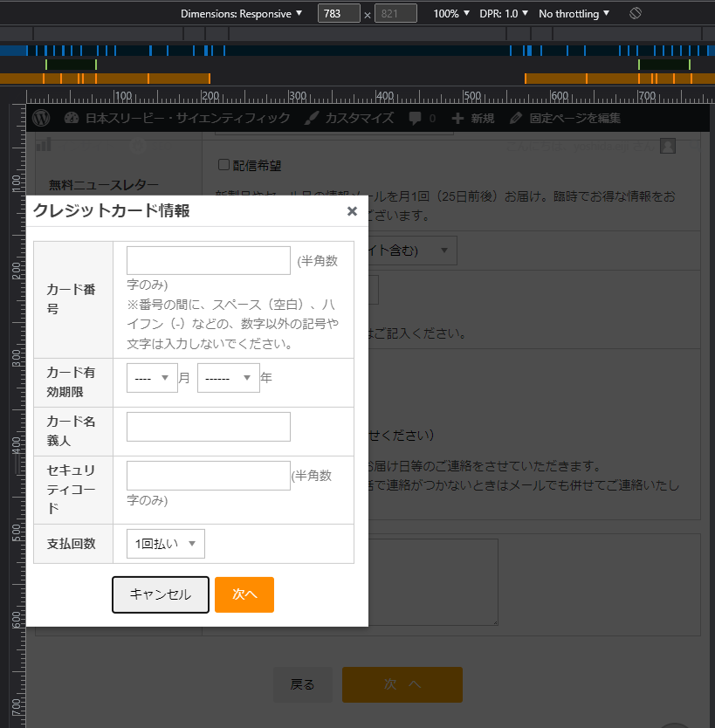Open the Dimensions Responsive dropdown
The width and height of the screenshot is (715, 728).
tap(242, 13)
